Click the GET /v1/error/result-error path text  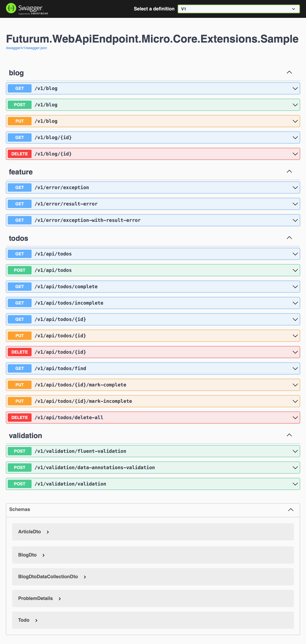(66, 204)
